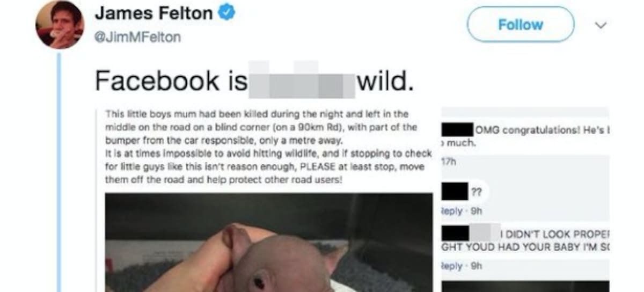Open the baby animal photo
The width and height of the screenshot is (644, 292).
point(268,243)
